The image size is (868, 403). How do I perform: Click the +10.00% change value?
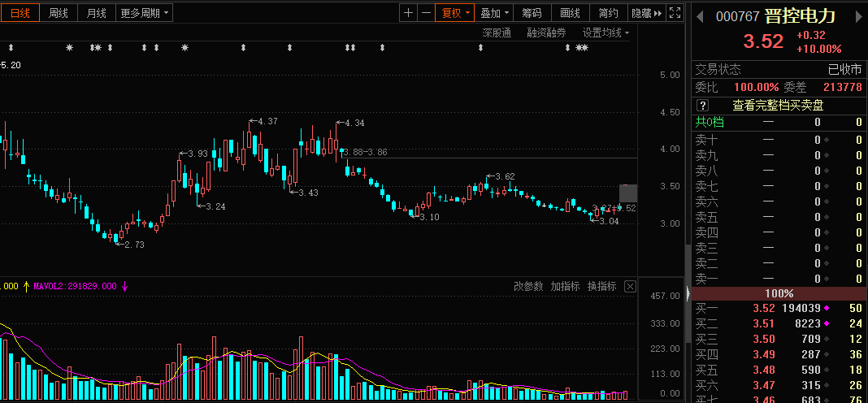pyautogui.click(x=818, y=49)
